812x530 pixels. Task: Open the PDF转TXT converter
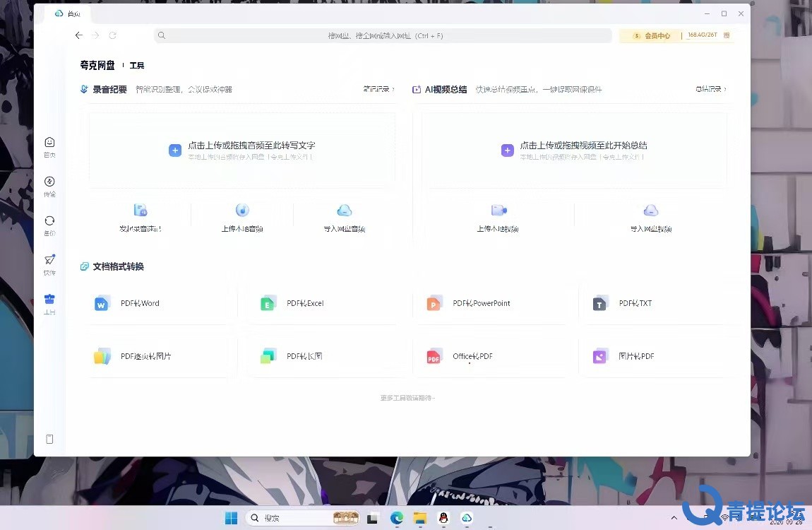[657, 303]
